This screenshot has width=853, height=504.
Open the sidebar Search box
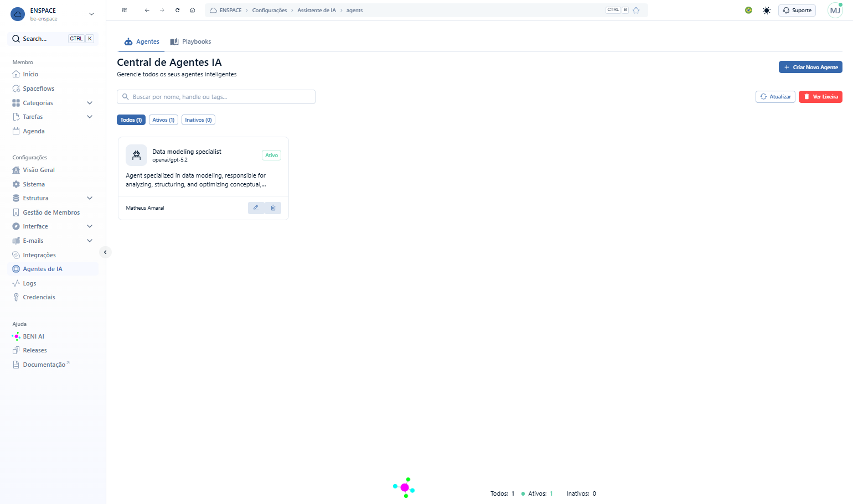[x=53, y=39]
